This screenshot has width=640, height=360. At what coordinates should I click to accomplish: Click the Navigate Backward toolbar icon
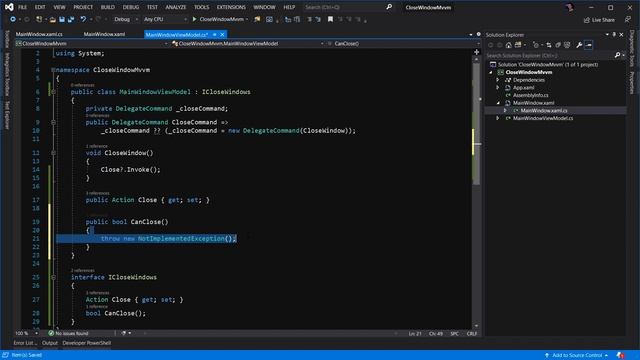[x=13, y=19]
